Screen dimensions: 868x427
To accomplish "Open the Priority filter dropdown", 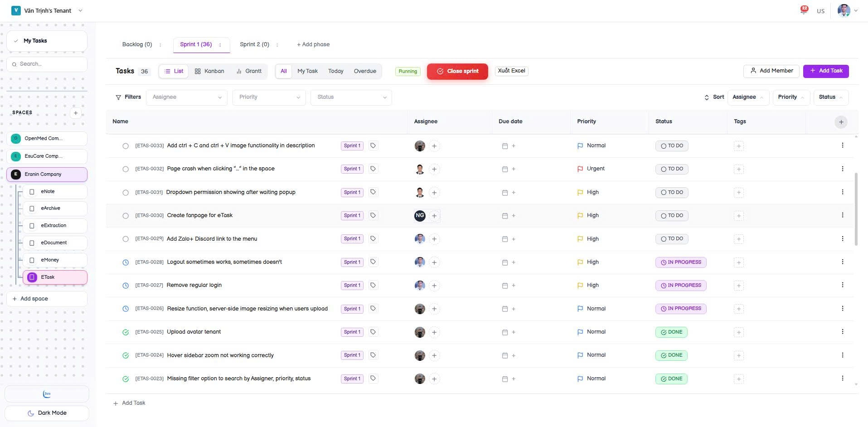I will [x=268, y=97].
